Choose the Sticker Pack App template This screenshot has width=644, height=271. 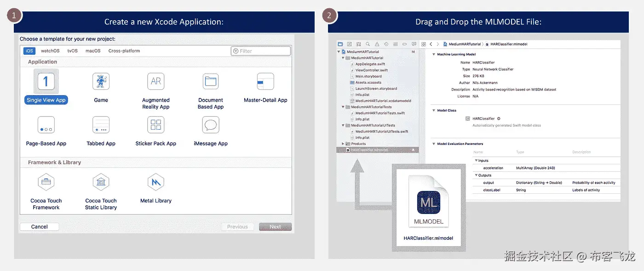click(x=155, y=131)
